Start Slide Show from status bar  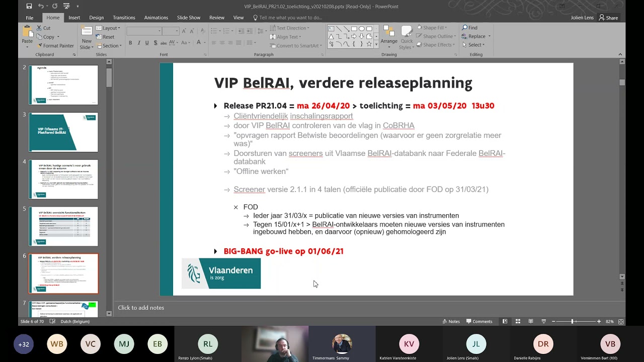[x=543, y=321]
